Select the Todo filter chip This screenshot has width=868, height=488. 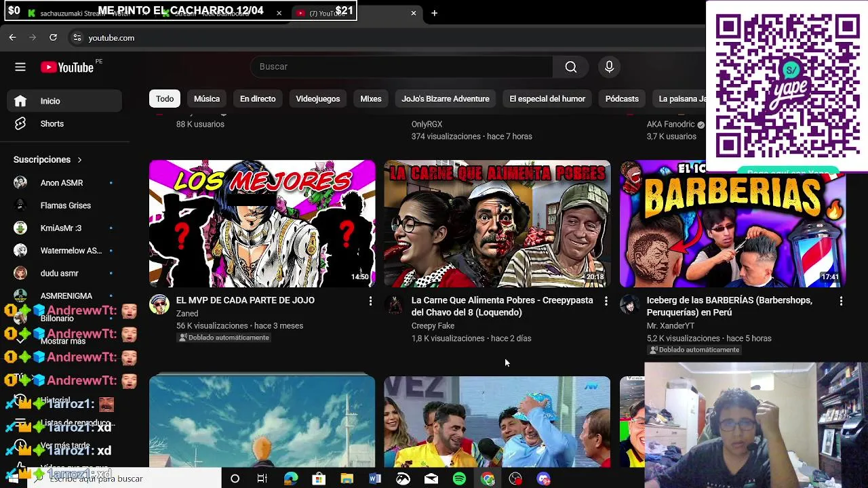click(x=165, y=99)
